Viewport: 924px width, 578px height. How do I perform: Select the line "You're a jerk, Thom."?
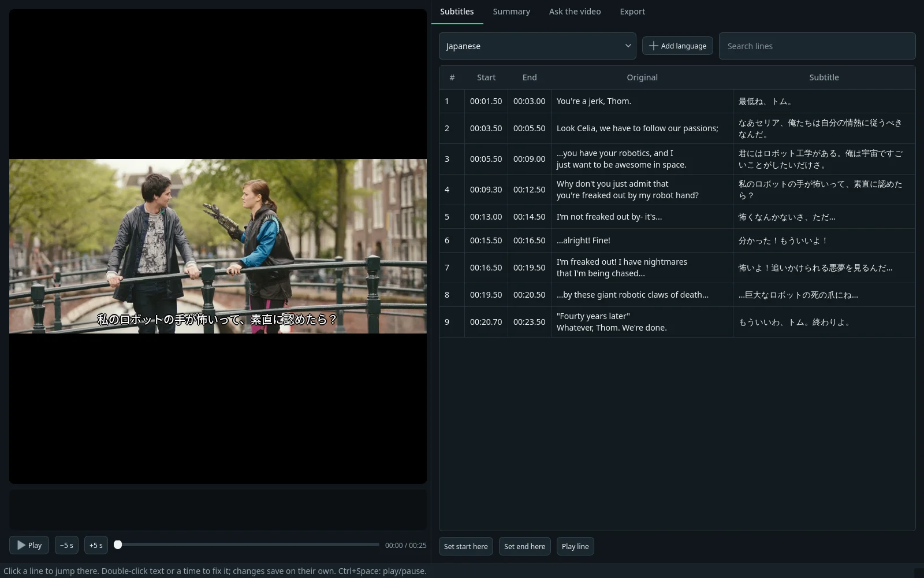(x=594, y=101)
